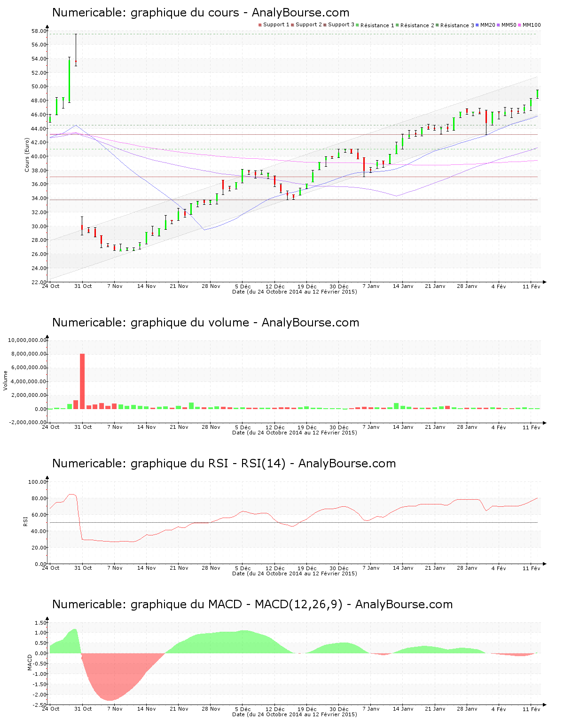Viewport: 564px width, 728px height.
Task: Select the Résistance 2 legend label
Action: (x=417, y=25)
